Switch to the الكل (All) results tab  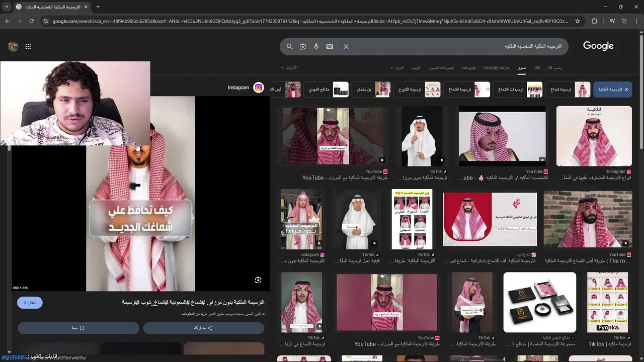537,67
